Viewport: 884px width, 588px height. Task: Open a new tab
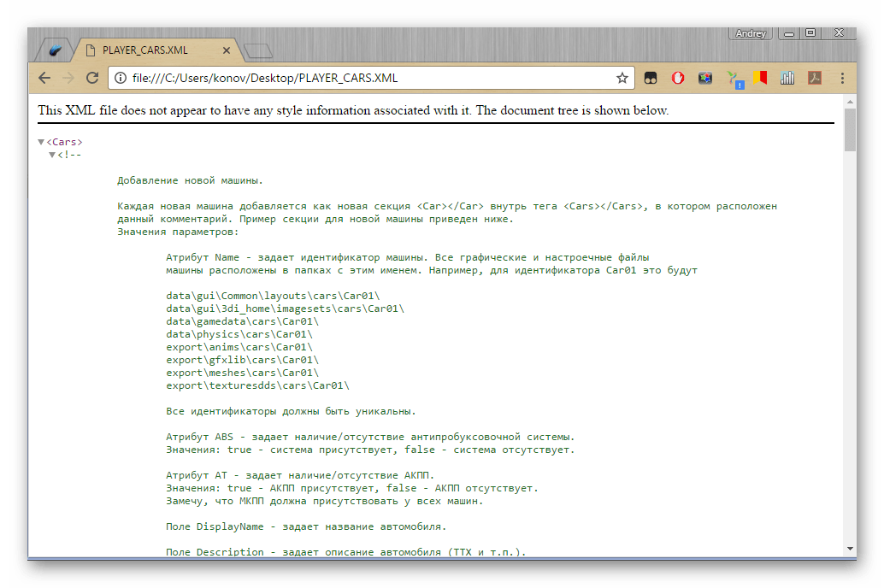click(x=257, y=51)
